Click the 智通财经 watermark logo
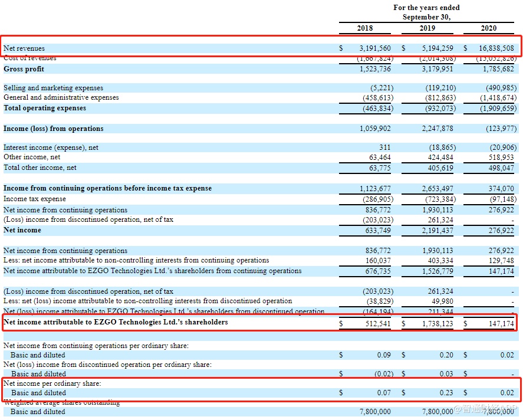This screenshot has height=420, width=523. [x=488, y=408]
